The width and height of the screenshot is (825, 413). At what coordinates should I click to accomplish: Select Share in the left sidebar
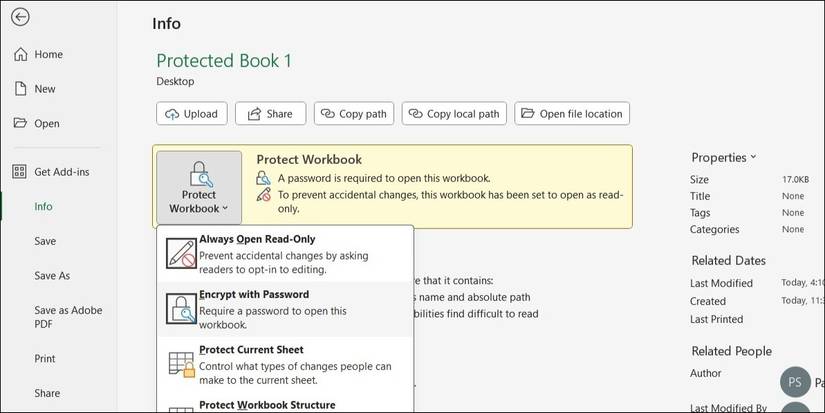tap(47, 393)
